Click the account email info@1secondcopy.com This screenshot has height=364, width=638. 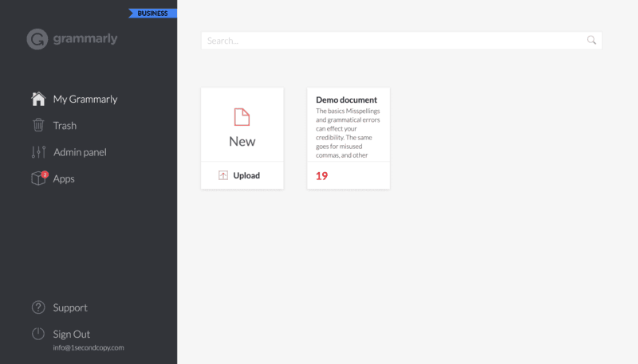[89, 348]
